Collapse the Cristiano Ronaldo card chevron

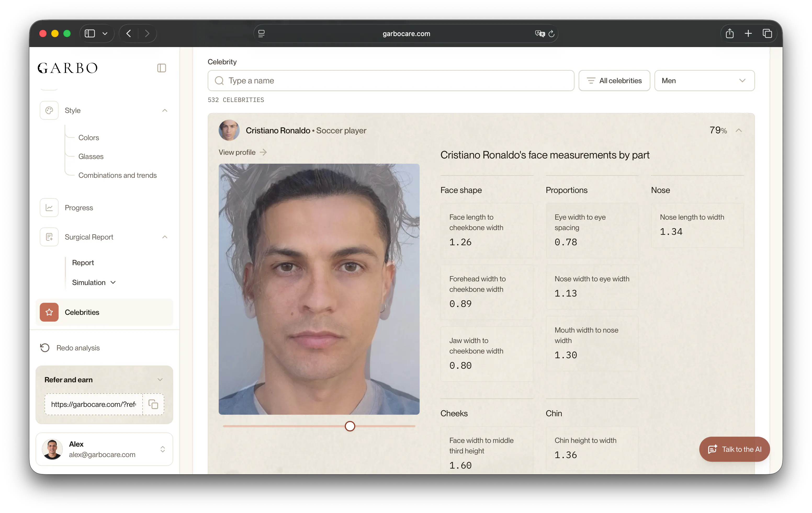[x=739, y=130]
